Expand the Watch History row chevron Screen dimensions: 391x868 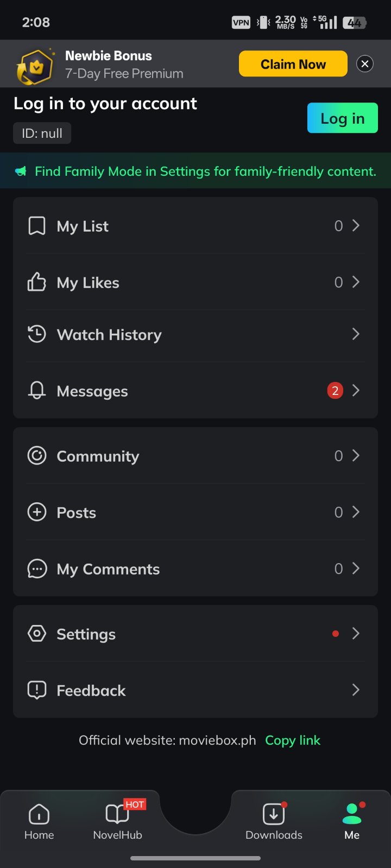[356, 334]
